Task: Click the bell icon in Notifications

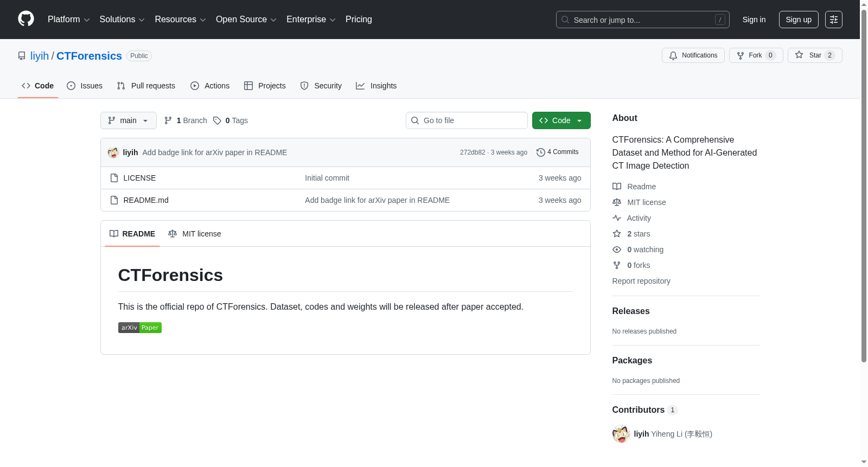Action: [x=673, y=55]
